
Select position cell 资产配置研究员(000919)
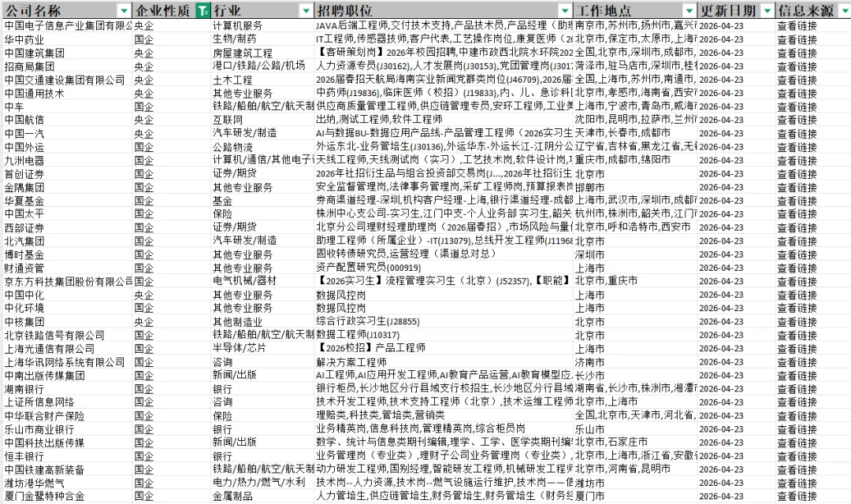(x=444, y=268)
